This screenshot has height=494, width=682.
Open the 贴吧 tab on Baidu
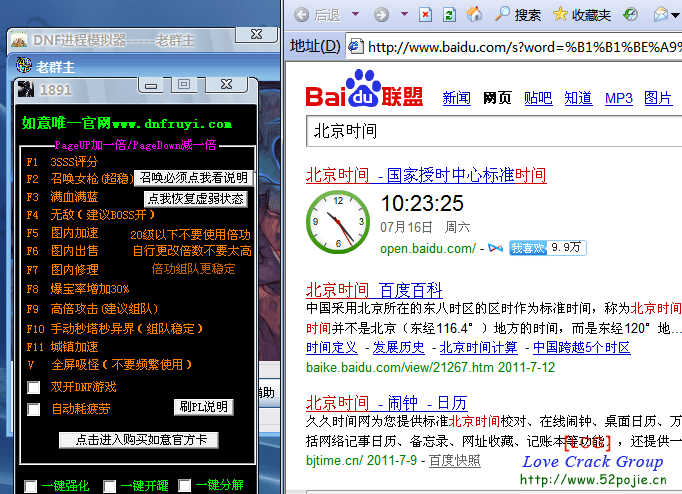pos(538,98)
